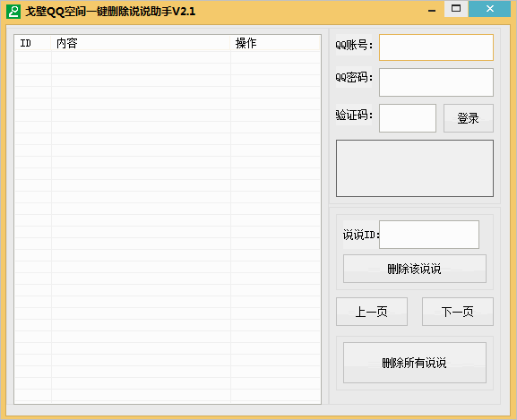The image size is (517, 420).
Task: Close the QQ空间 delete assistant window
Action: click(489, 9)
